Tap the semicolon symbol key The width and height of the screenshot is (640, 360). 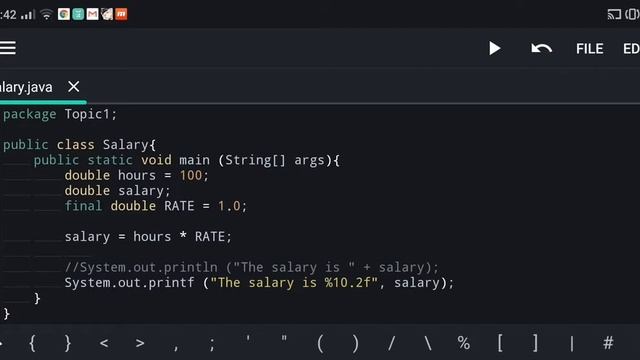[212, 344]
